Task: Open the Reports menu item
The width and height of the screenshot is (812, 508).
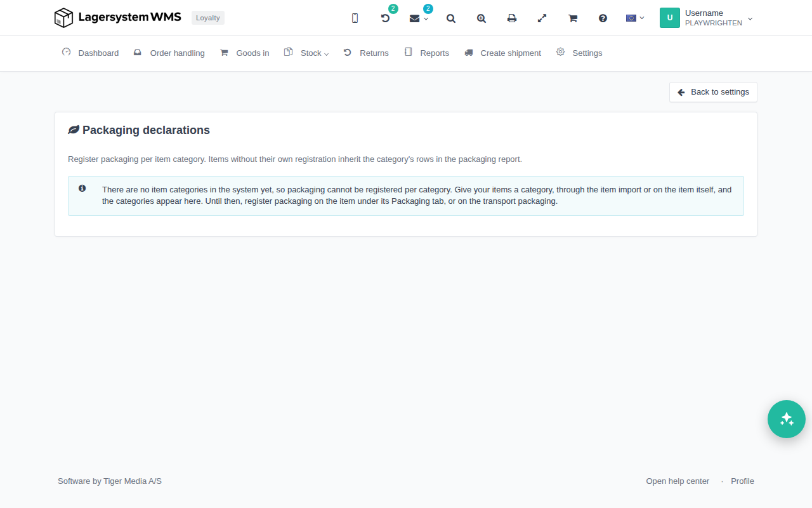Action: pyautogui.click(x=426, y=53)
